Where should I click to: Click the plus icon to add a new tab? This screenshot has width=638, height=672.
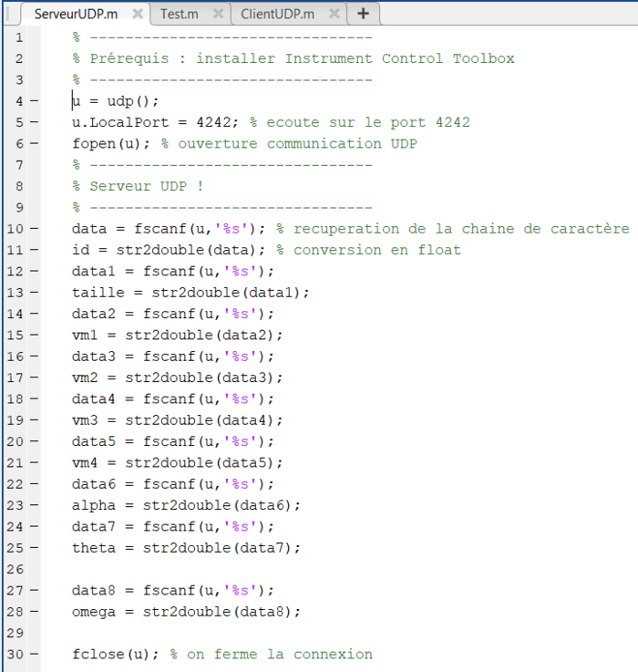pyautogui.click(x=363, y=14)
